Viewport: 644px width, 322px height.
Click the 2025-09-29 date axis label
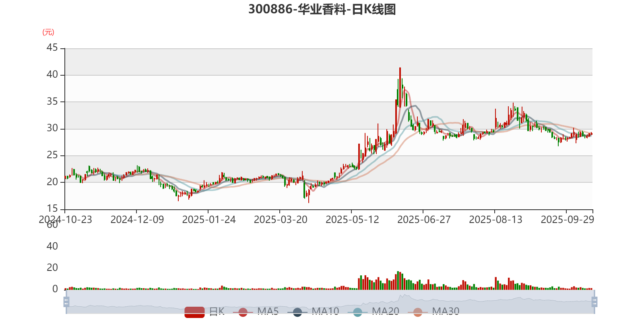(567, 219)
